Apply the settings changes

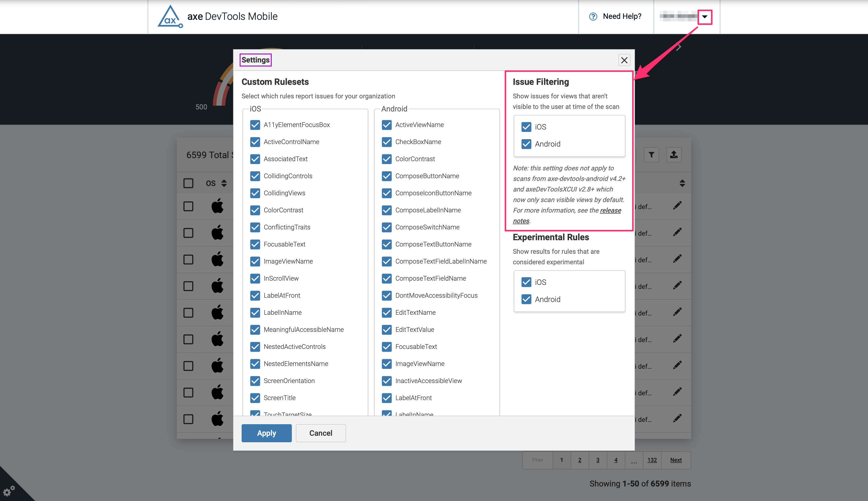point(266,433)
